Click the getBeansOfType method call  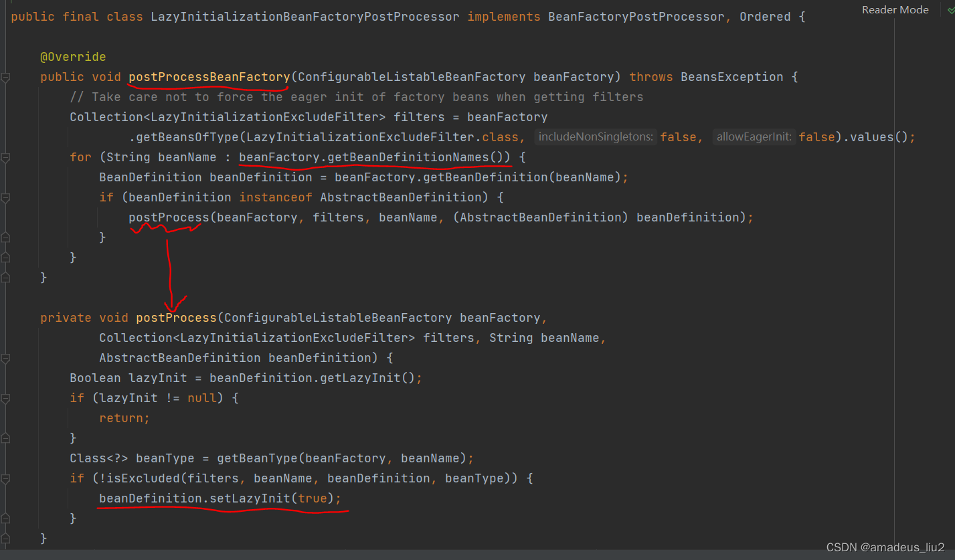tap(187, 137)
